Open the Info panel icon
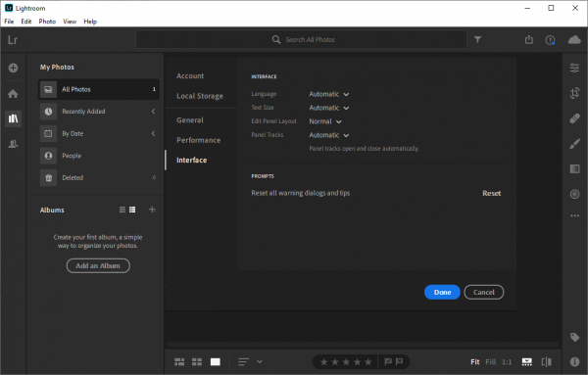The image size is (588, 375). (574, 361)
